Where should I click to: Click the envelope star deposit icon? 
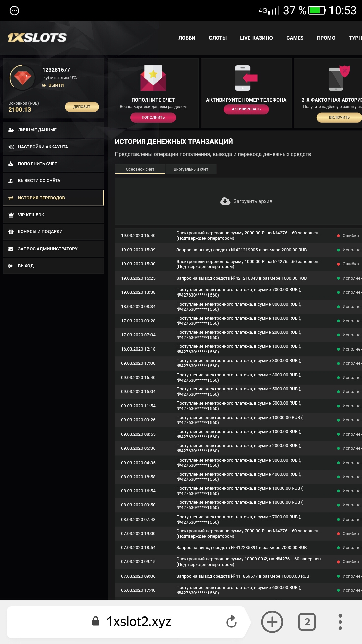click(x=153, y=78)
